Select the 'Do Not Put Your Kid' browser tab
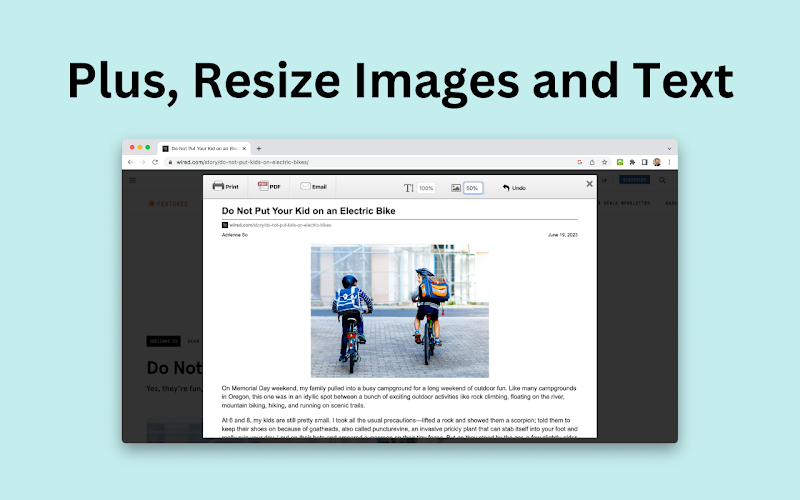The height and width of the screenshot is (500, 800). coord(204,148)
